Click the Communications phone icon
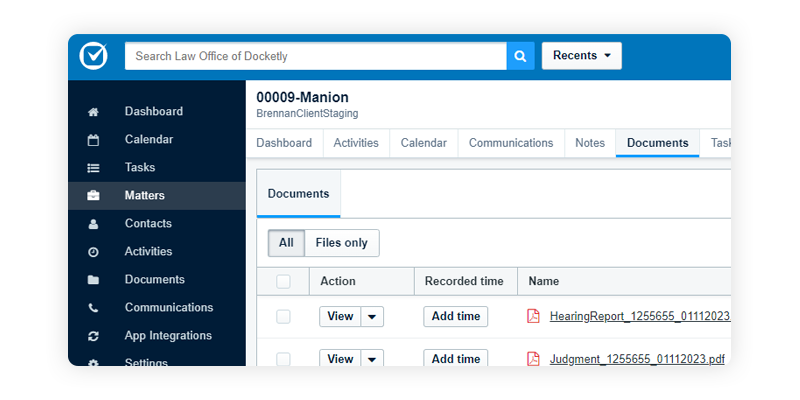 [x=93, y=308]
